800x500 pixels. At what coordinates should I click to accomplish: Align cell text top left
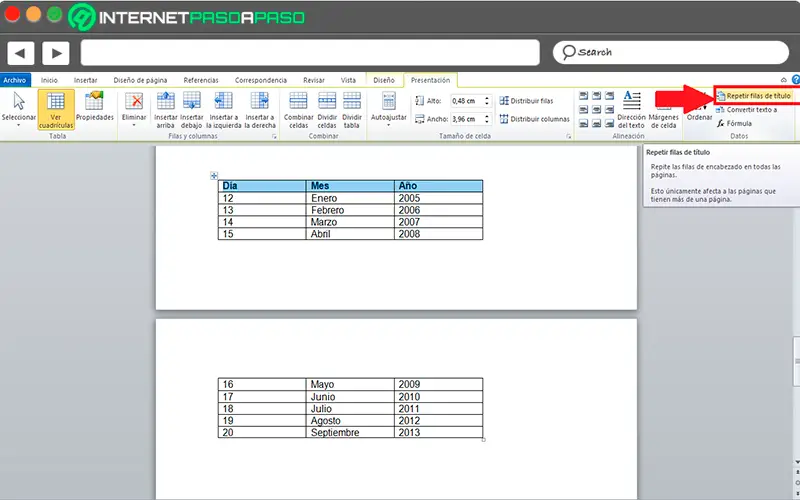point(584,96)
